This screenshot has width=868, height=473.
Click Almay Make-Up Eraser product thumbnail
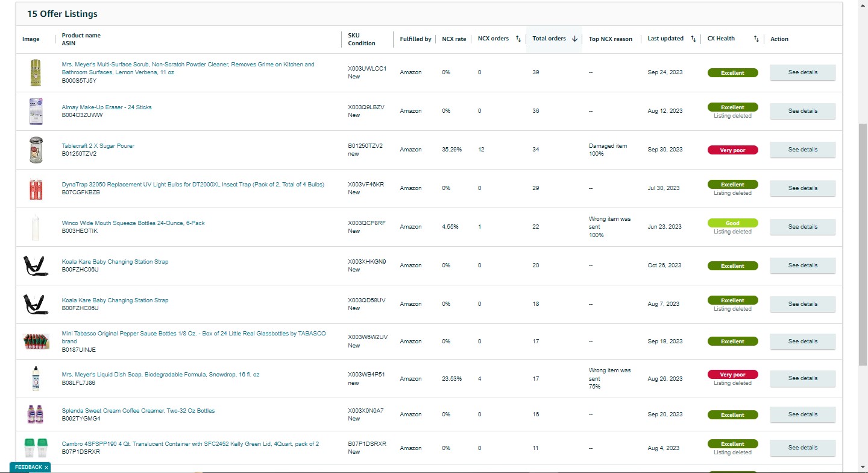coord(36,111)
